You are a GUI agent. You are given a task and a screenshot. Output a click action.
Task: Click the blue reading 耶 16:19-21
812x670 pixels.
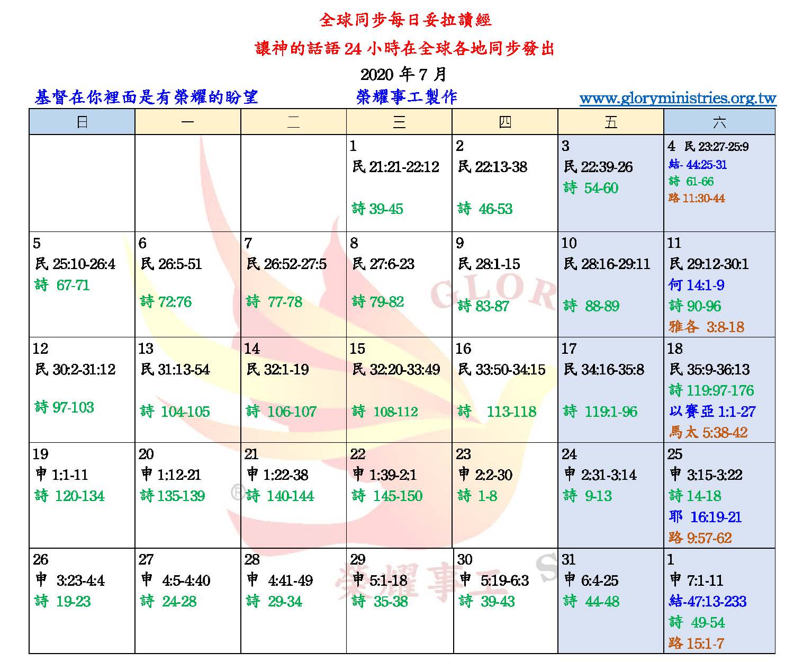(705, 517)
